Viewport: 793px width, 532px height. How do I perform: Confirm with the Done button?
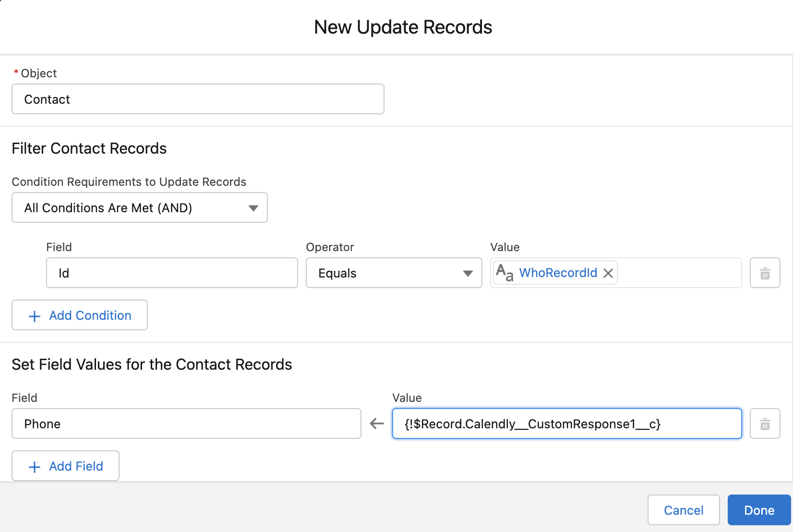tap(759, 510)
